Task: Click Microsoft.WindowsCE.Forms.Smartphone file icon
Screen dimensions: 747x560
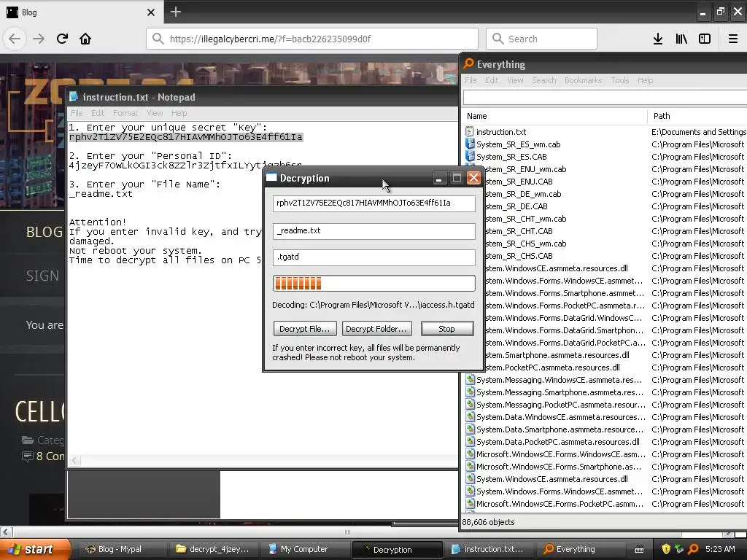Action: [471, 466]
